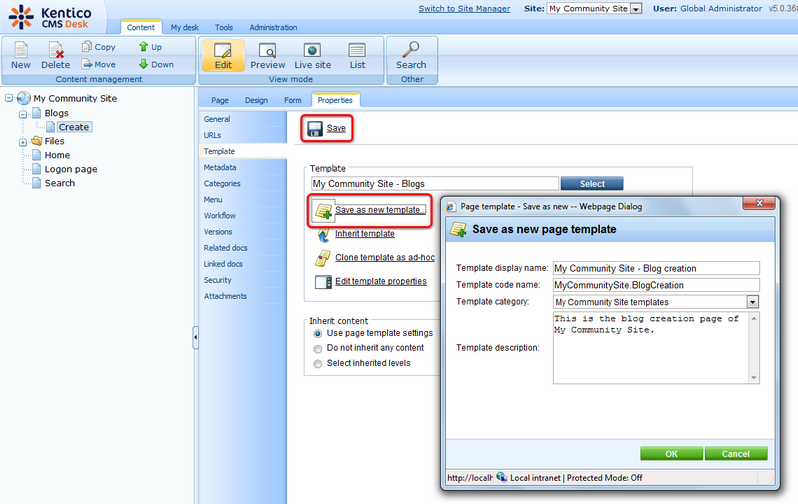This screenshot has width=798, height=504.
Task: Expand the Files tree node
Action: (23, 143)
